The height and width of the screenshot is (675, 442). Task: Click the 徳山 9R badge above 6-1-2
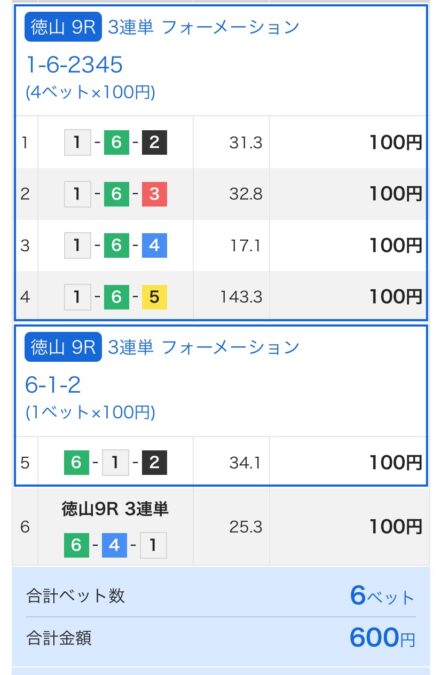(x=63, y=347)
